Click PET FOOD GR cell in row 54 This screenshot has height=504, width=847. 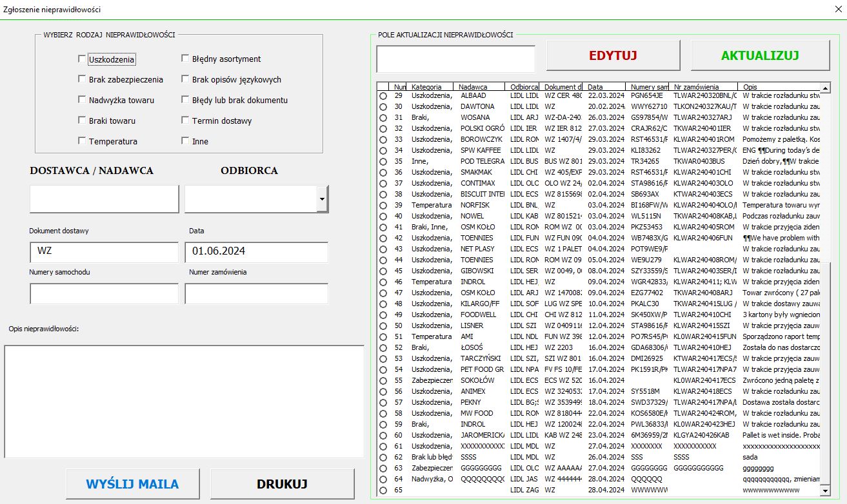(x=482, y=370)
